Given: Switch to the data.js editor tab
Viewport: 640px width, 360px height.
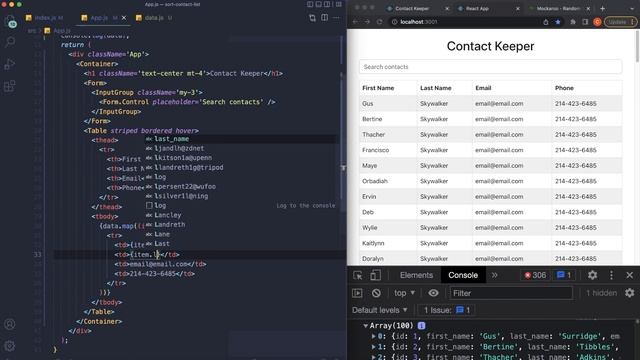Looking at the screenshot, I should (x=154, y=18).
